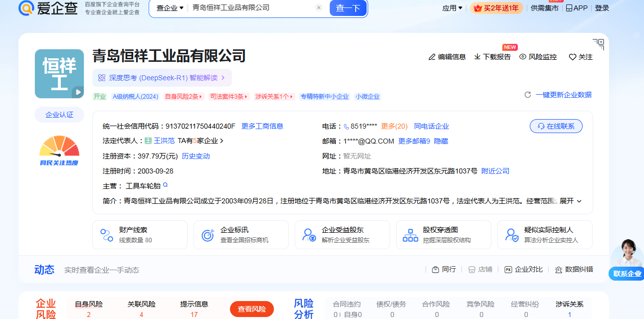Viewport: 644px width, 319px height.
Task: Click the 同行 briefcase icon
Action: tap(435, 270)
